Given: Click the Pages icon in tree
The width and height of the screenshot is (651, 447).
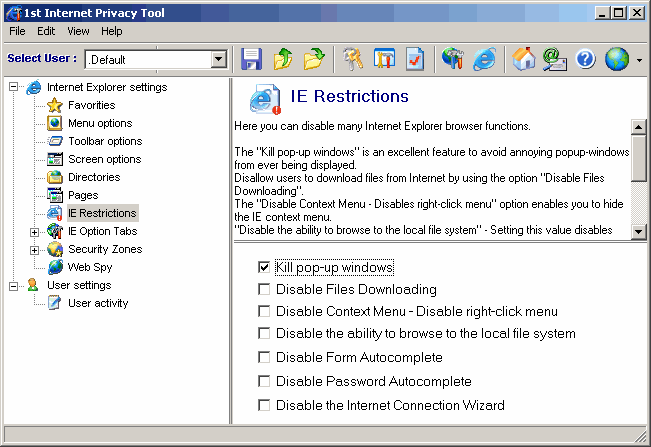Looking at the screenshot, I should point(55,195).
